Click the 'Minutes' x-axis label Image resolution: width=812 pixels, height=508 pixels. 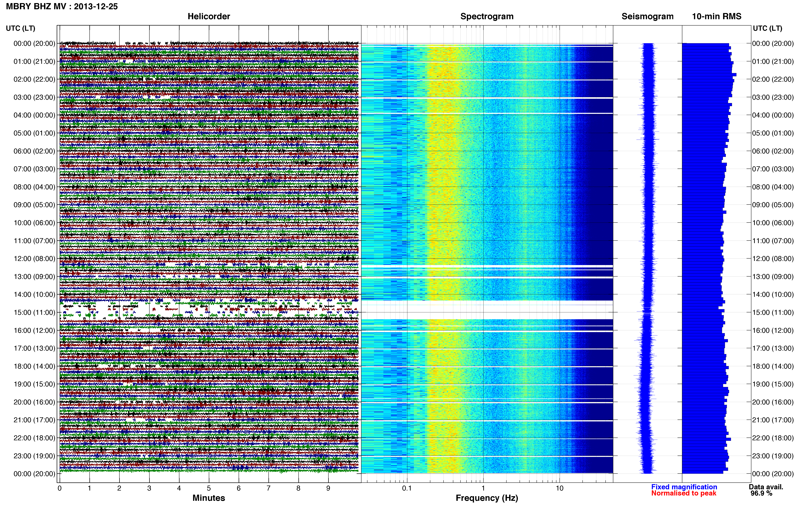point(209,498)
